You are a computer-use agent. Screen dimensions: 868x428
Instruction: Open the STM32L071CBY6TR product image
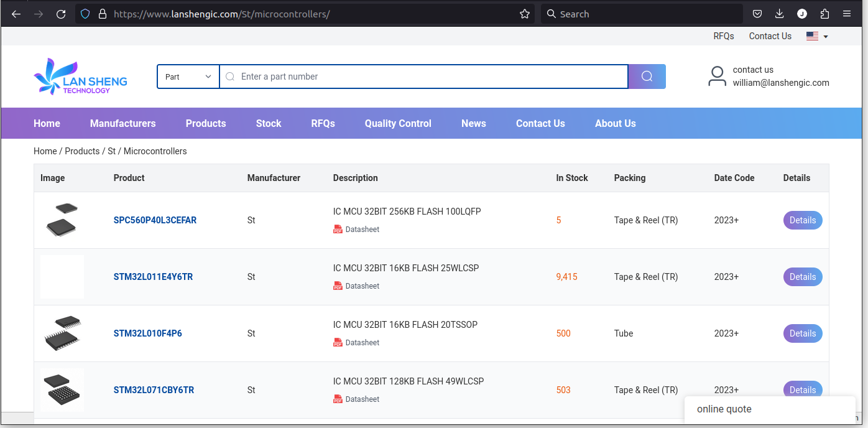(62, 390)
